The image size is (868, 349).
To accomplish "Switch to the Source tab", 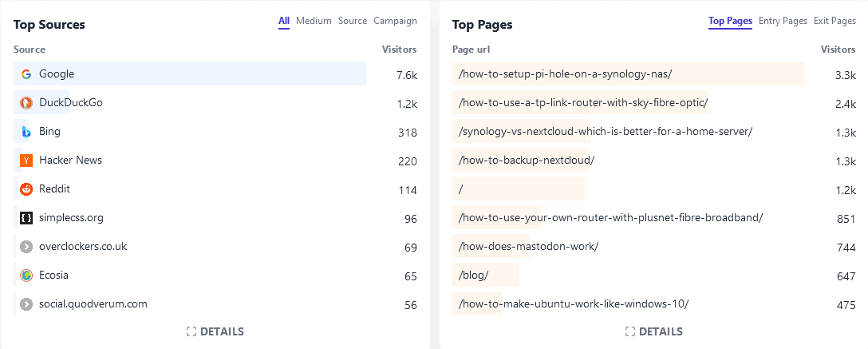I will coord(353,22).
